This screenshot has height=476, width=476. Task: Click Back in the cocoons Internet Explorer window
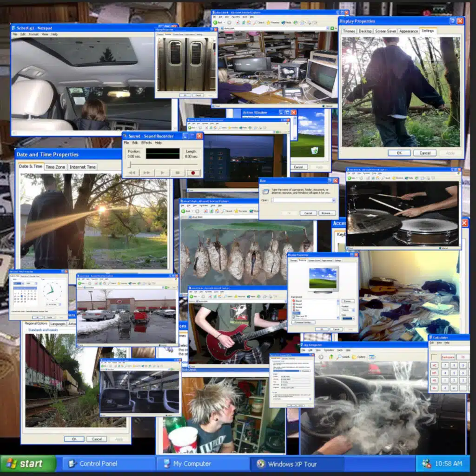pos(186,211)
